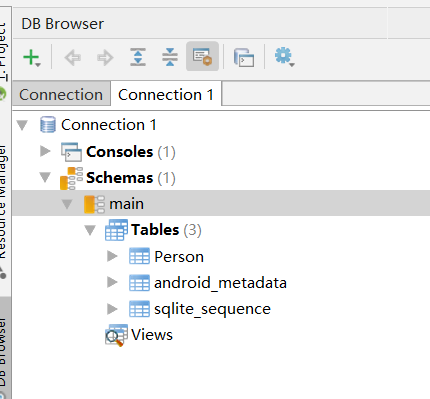Open SQL console toolbar icon
This screenshot has height=399, width=430.
tap(244, 57)
